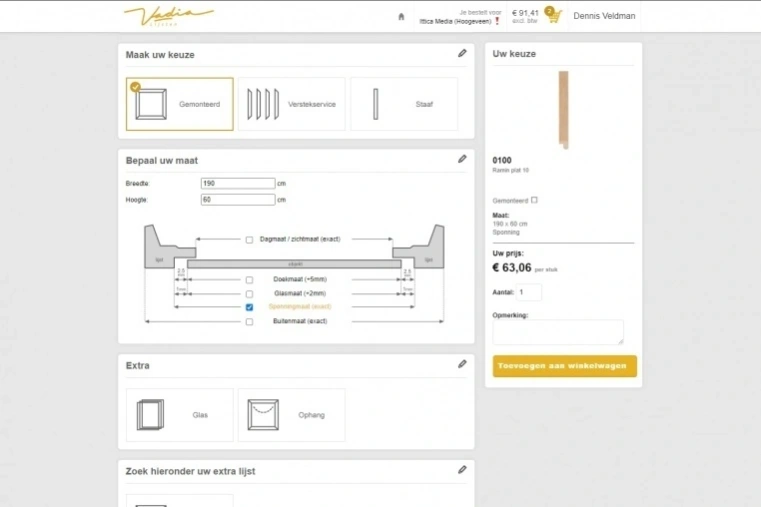Enable Dagmaat / zichtmaat checkbox
Screen dimensions: 761x507
[x=249, y=240]
